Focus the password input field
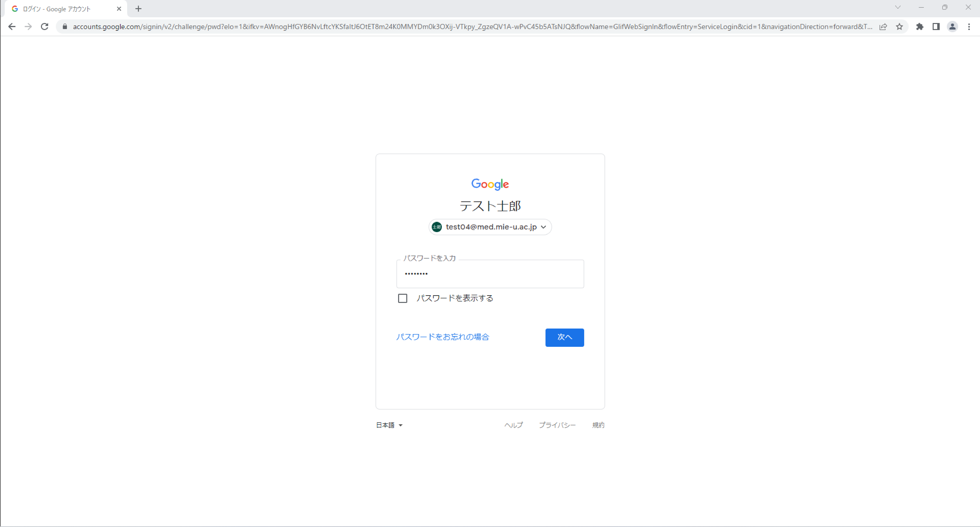The width and height of the screenshot is (980, 527). [x=490, y=274]
